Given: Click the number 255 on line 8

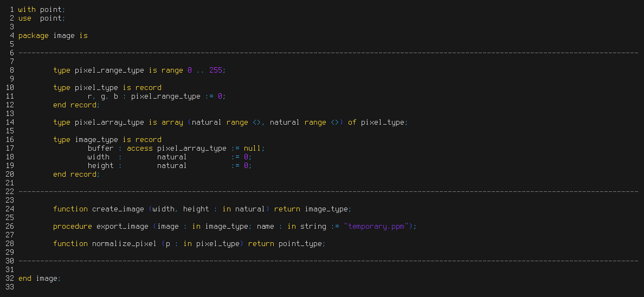Looking at the screenshot, I should pyautogui.click(x=216, y=70).
